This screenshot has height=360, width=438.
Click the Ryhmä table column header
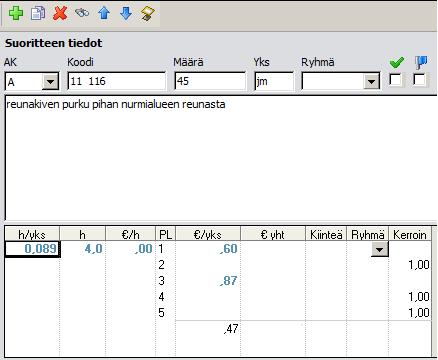[368, 234]
